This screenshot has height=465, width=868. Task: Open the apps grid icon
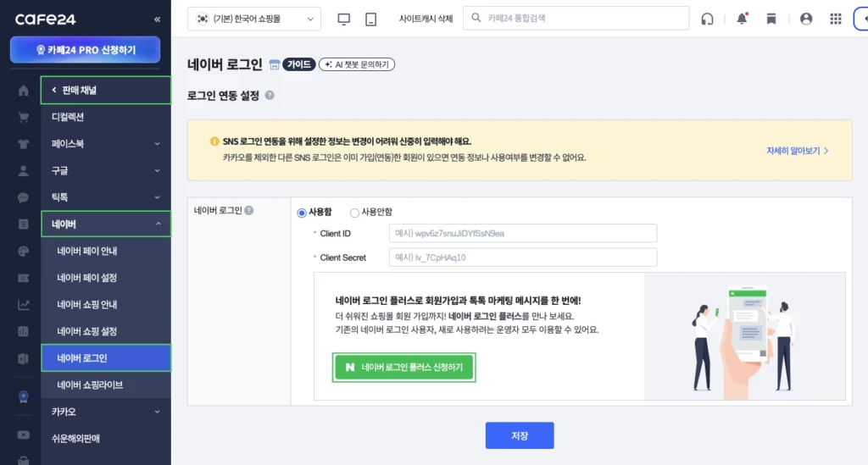[836, 19]
